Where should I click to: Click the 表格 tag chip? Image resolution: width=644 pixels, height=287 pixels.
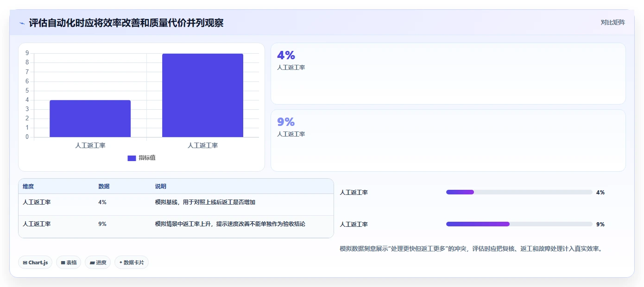(x=69, y=262)
